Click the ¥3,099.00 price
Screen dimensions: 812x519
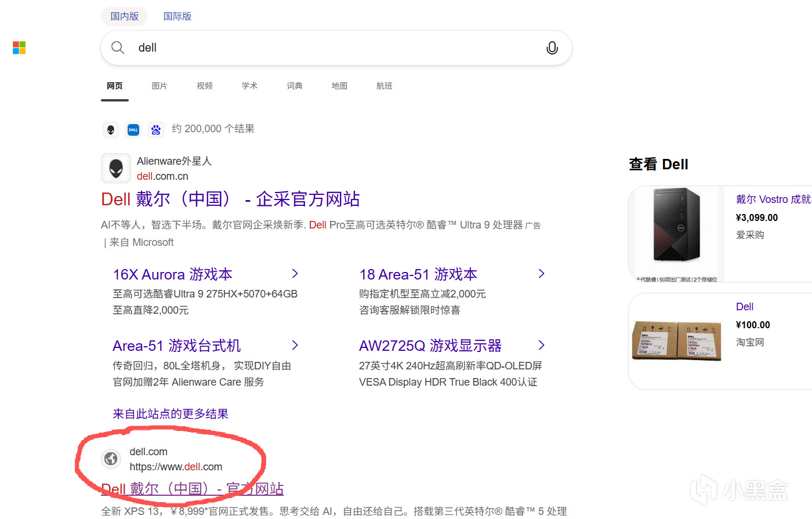(757, 218)
